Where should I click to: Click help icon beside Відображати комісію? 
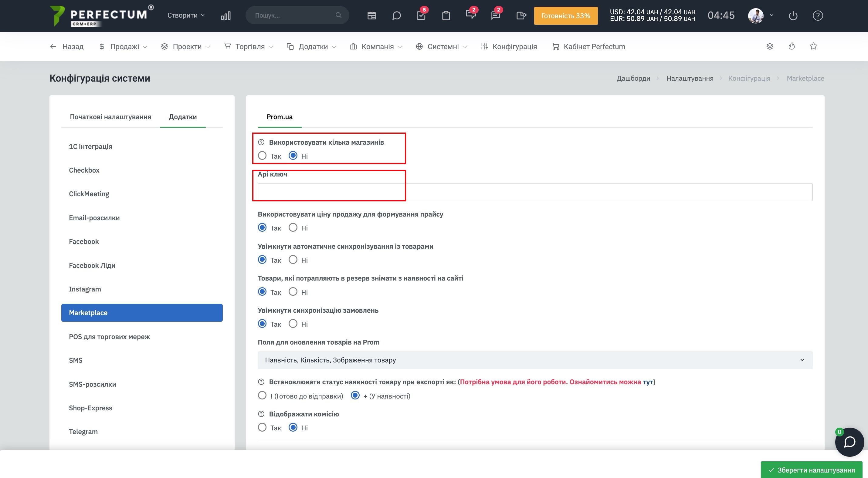[x=261, y=414]
